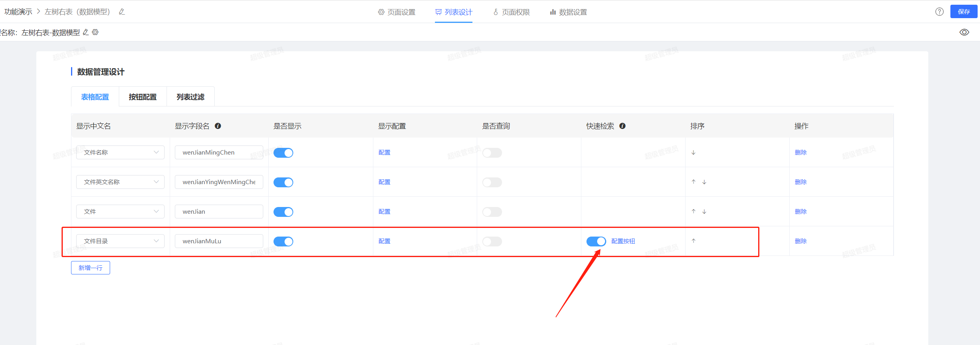This screenshot has width=980, height=345.
Task: Enable 是否查询 for the 文件目录 row
Action: [492, 241]
